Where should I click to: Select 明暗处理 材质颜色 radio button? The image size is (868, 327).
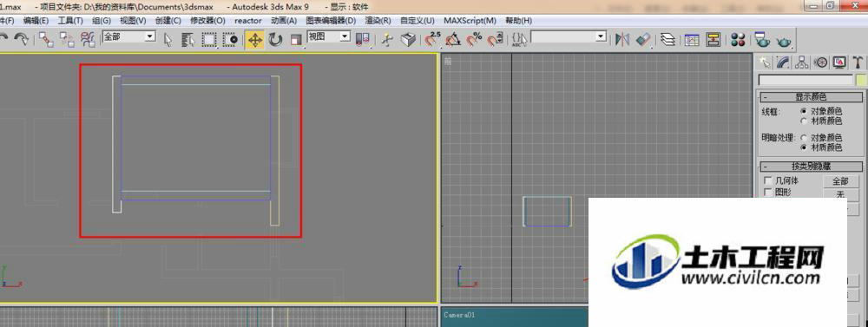click(x=803, y=147)
